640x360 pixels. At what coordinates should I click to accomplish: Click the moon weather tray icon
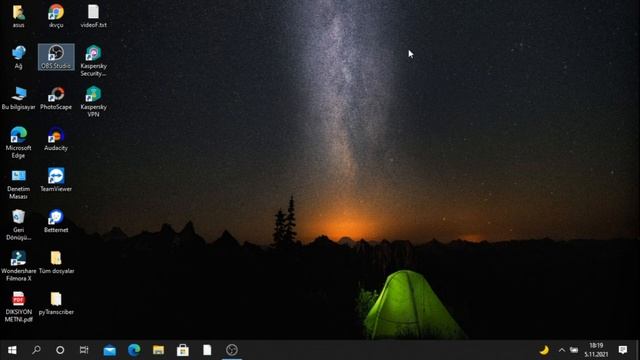coord(544,350)
